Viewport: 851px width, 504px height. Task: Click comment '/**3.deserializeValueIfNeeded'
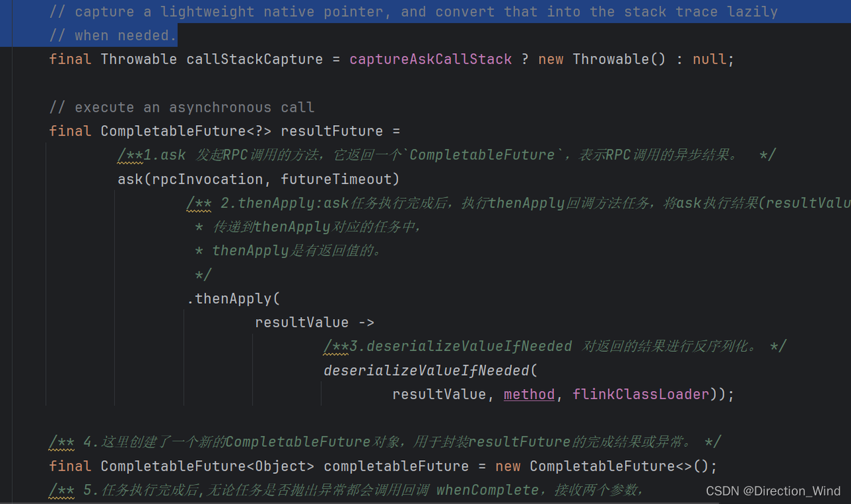tap(555, 346)
